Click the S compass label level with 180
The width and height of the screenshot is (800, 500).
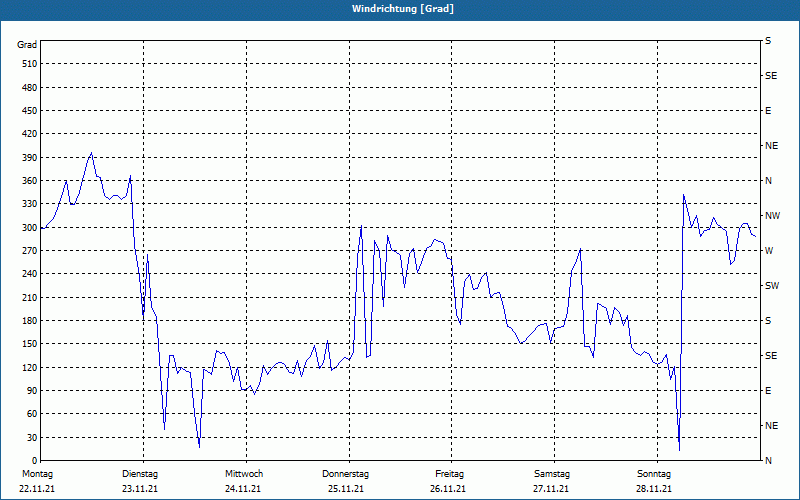pyautogui.click(x=768, y=321)
